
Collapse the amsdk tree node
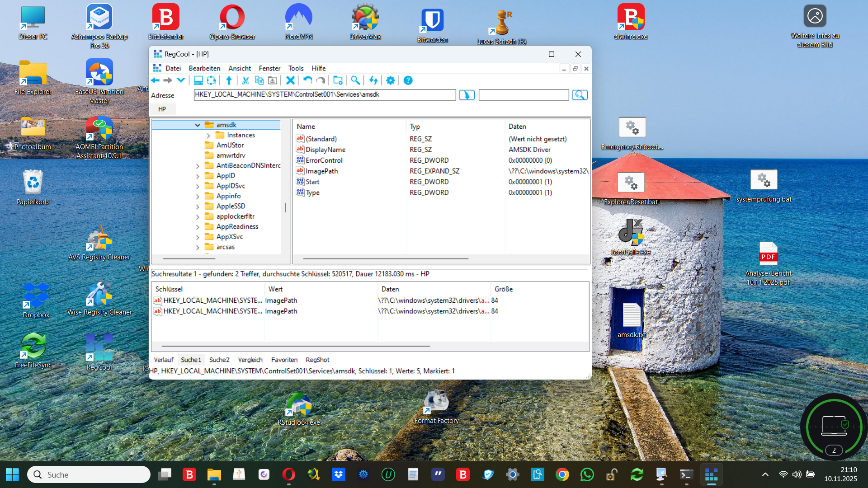[198, 125]
